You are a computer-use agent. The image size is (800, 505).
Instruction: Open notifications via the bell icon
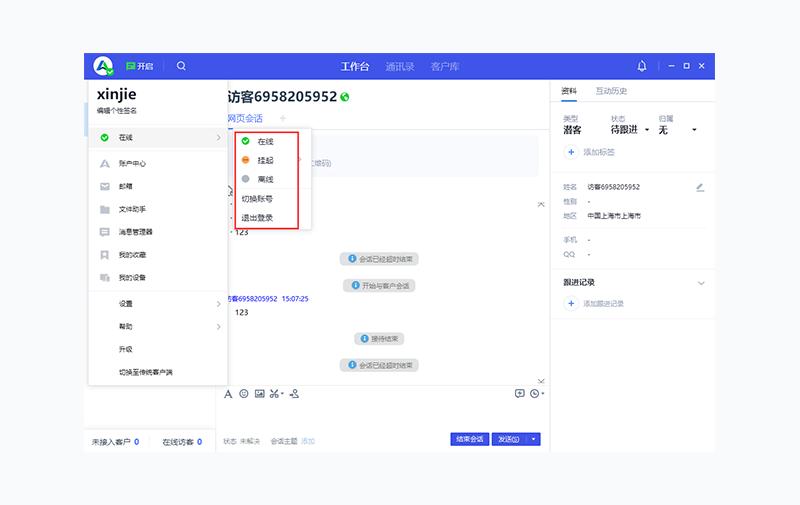(x=642, y=66)
